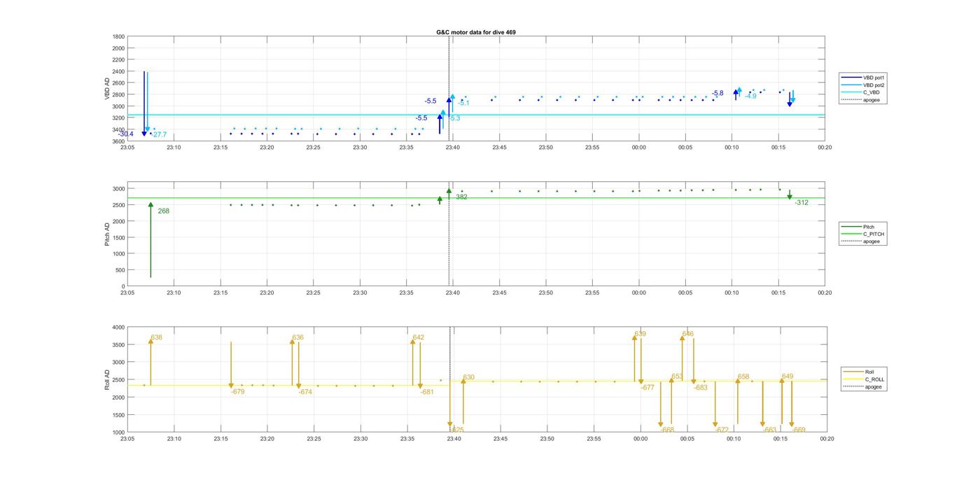Image resolution: width=980 pixels, height=485 pixels.
Task: Click the "-5.8" VBD data label
Action: coord(717,94)
